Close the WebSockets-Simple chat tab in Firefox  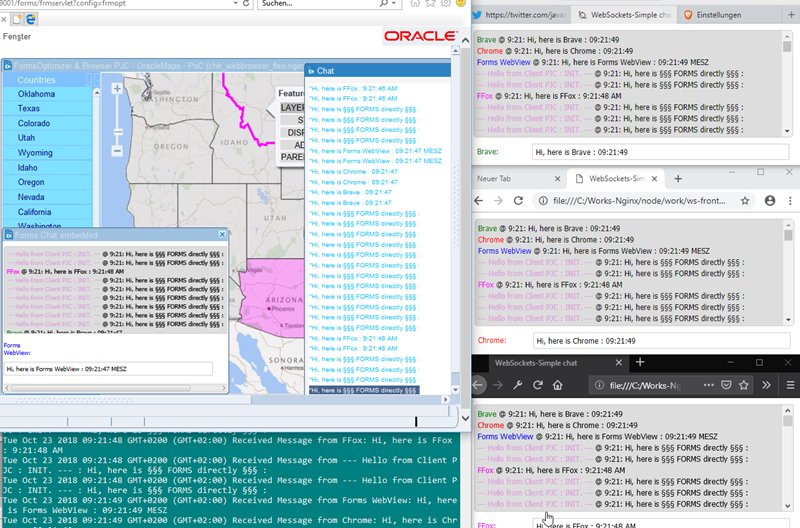619,362
